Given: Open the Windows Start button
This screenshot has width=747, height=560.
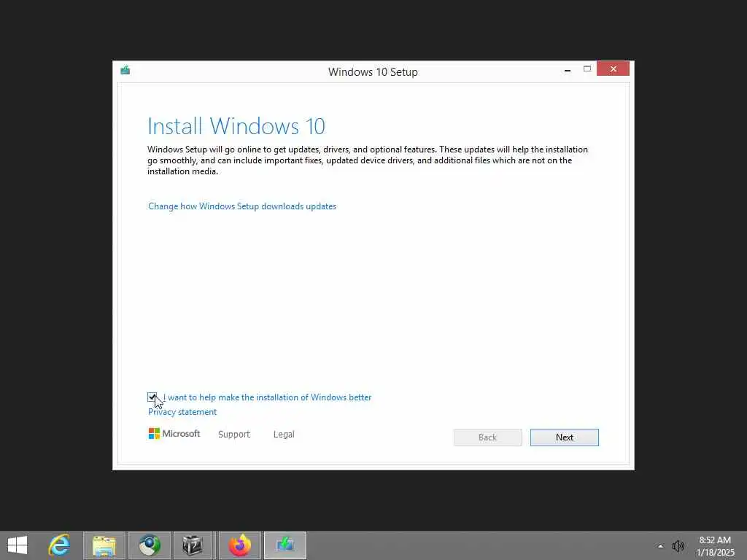Looking at the screenshot, I should pos(18,545).
